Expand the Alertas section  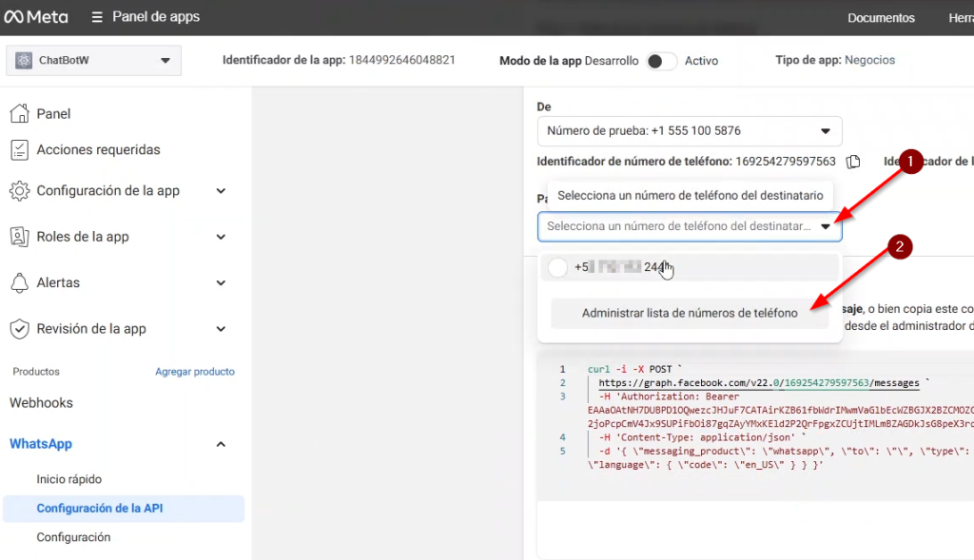[221, 282]
